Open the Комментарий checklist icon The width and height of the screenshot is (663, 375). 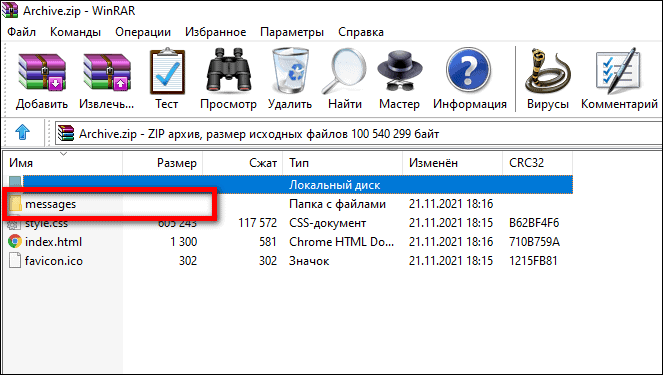coord(619,71)
